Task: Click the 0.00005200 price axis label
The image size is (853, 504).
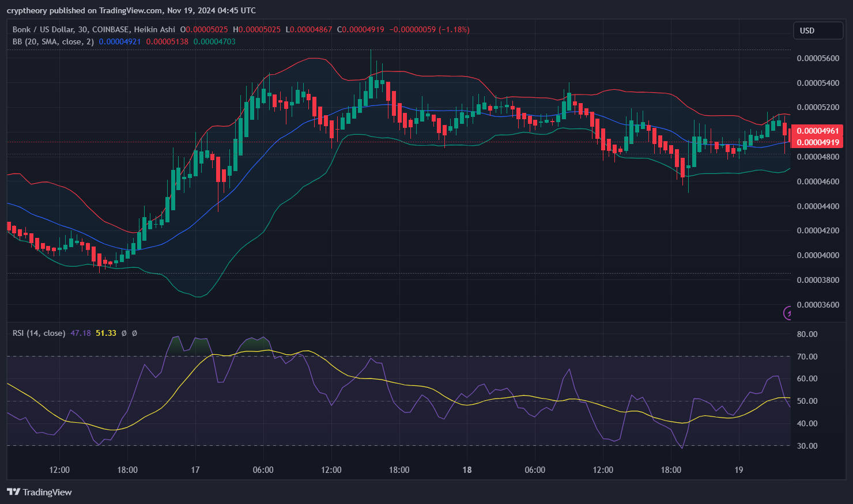Action: click(818, 108)
